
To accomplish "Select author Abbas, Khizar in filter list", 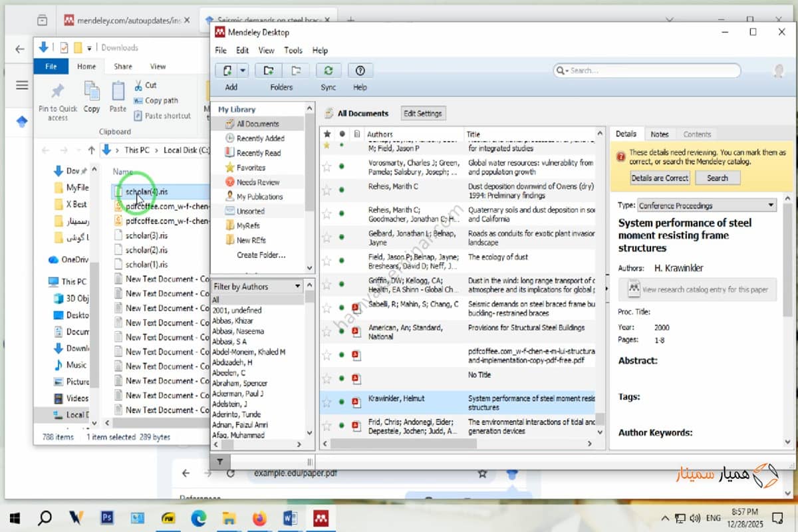I will tap(233, 321).
